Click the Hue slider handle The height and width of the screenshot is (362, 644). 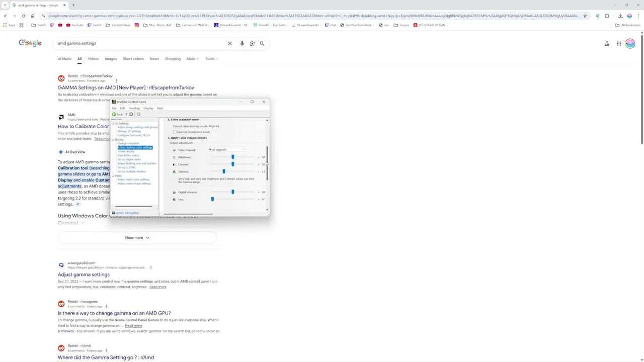(x=212, y=199)
